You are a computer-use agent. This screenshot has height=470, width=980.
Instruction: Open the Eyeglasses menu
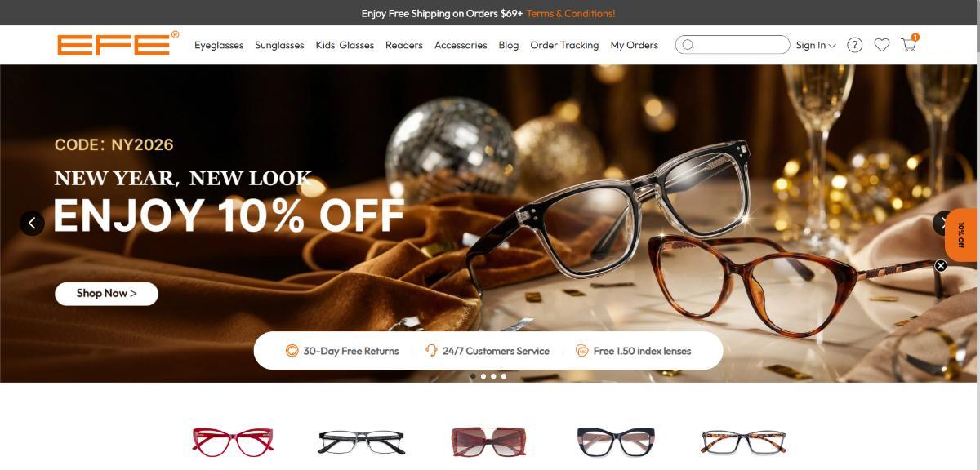pyautogui.click(x=219, y=45)
